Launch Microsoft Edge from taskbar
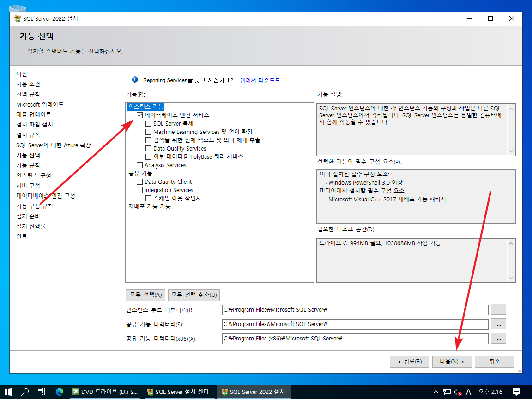 coord(60,392)
